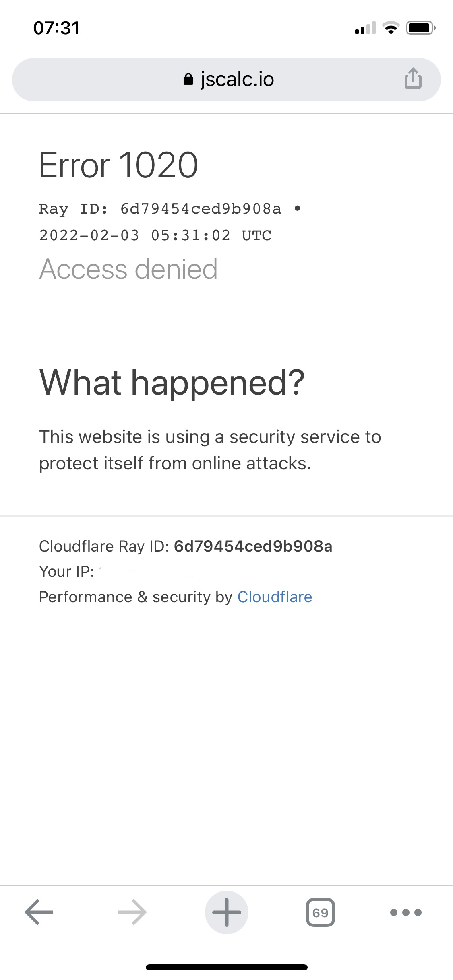Open the three-dot browser menu
The height and width of the screenshot is (980, 453).
pyautogui.click(x=406, y=912)
